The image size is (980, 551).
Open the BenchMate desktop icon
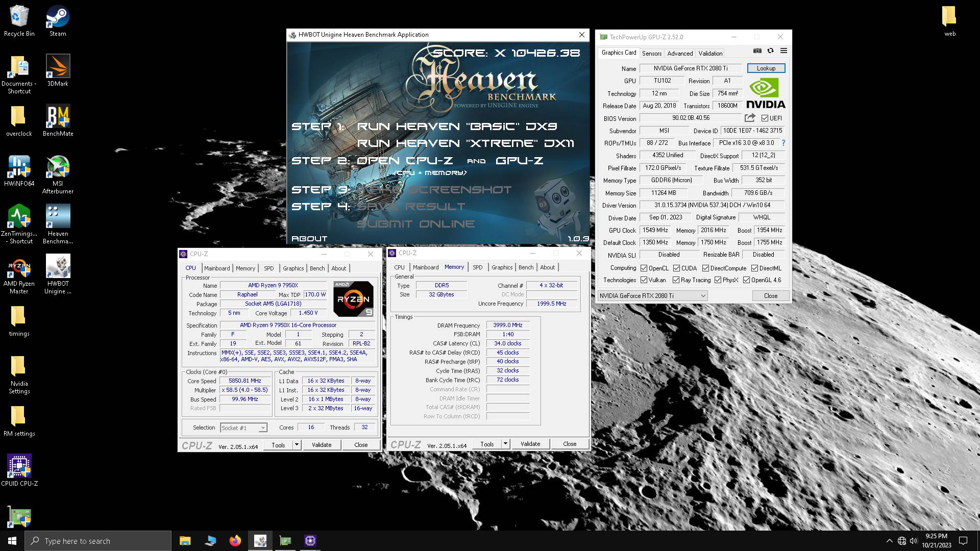click(x=58, y=120)
